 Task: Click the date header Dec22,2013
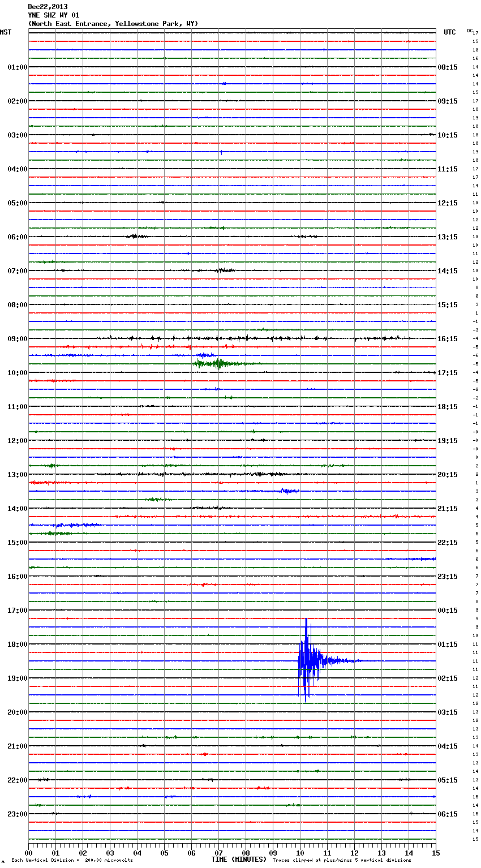(x=48, y=7)
